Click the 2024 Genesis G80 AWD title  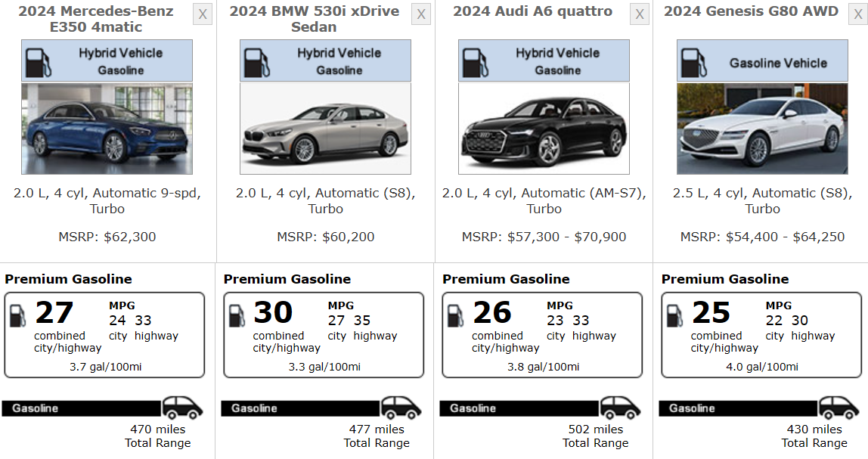pos(751,11)
